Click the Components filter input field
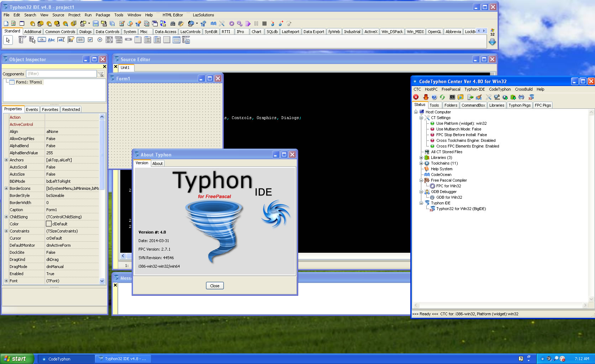 tap(61, 74)
